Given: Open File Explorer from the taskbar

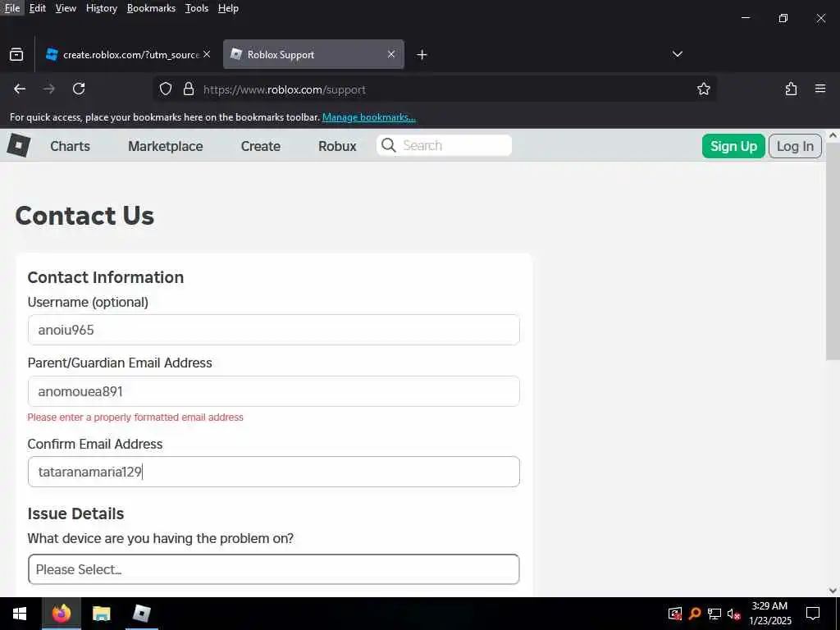Looking at the screenshot, I should click(101, 614).
